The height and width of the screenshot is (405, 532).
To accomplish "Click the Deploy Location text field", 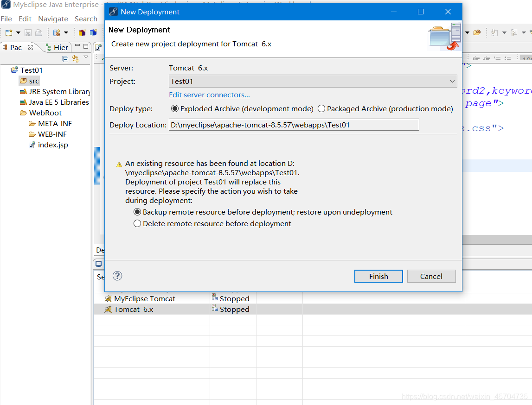I will 294,125.
